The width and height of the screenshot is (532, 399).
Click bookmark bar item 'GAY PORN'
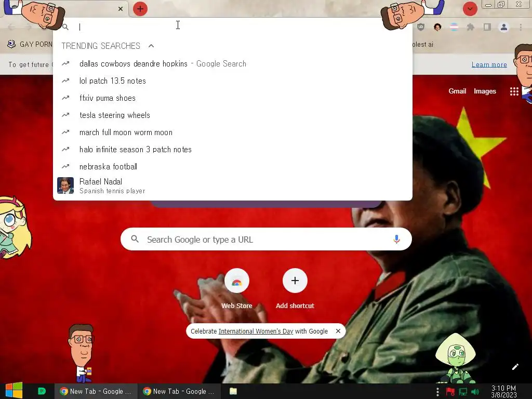point(30,44)
